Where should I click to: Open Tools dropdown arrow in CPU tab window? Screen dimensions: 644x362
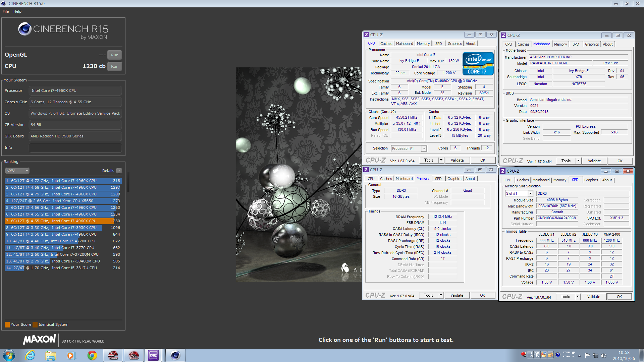pos(441,160)
